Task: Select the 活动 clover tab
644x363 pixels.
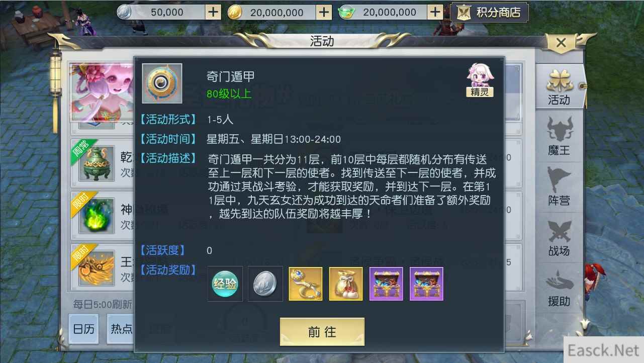Action: click(x=559, y=86)
